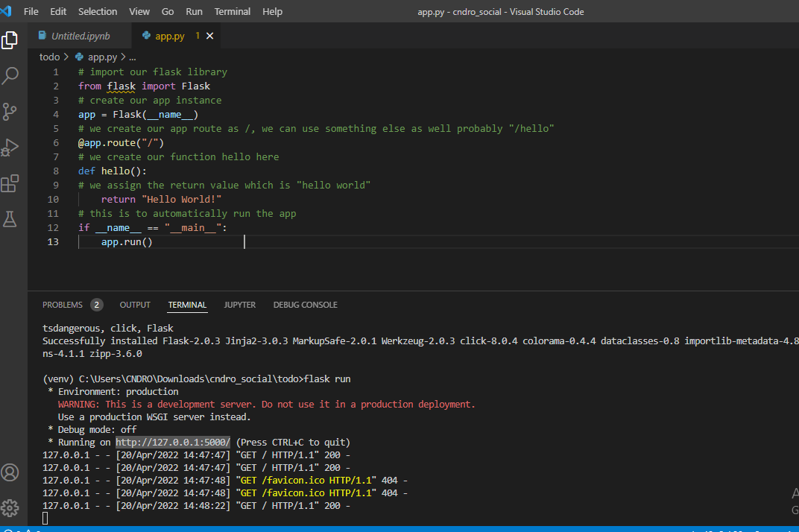Open the Run menu
Screen dimensions: 799x532
pos(194,11)
